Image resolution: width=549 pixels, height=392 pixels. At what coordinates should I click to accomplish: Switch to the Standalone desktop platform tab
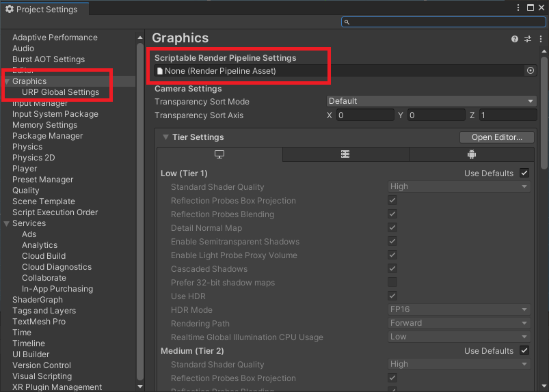(x=219, y=155)
